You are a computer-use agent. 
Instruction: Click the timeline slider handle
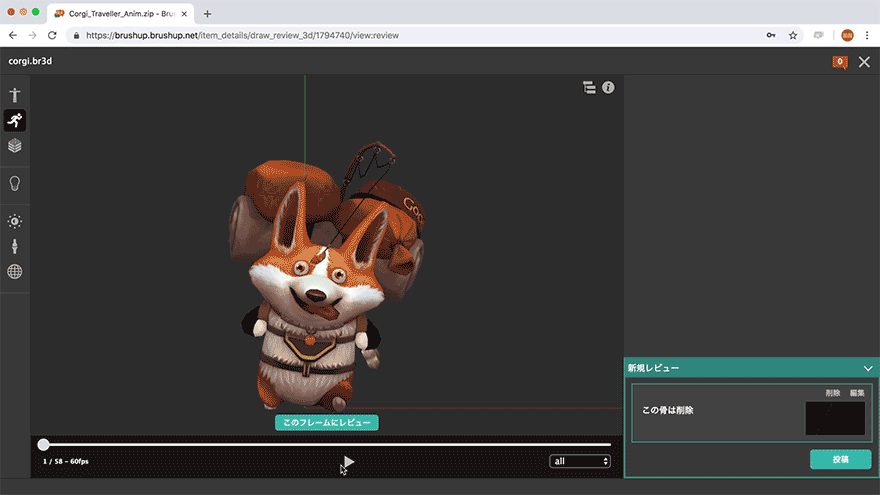(43, 444)
